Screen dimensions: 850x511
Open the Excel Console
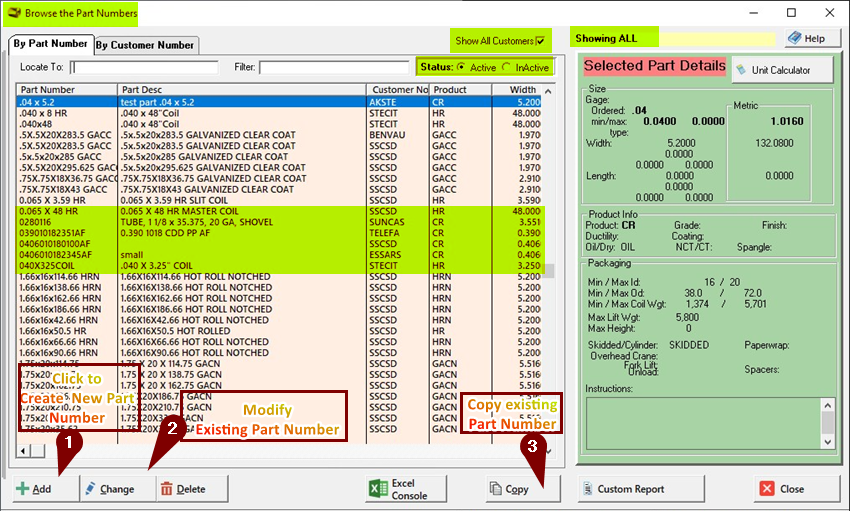(x=399, y=489)
